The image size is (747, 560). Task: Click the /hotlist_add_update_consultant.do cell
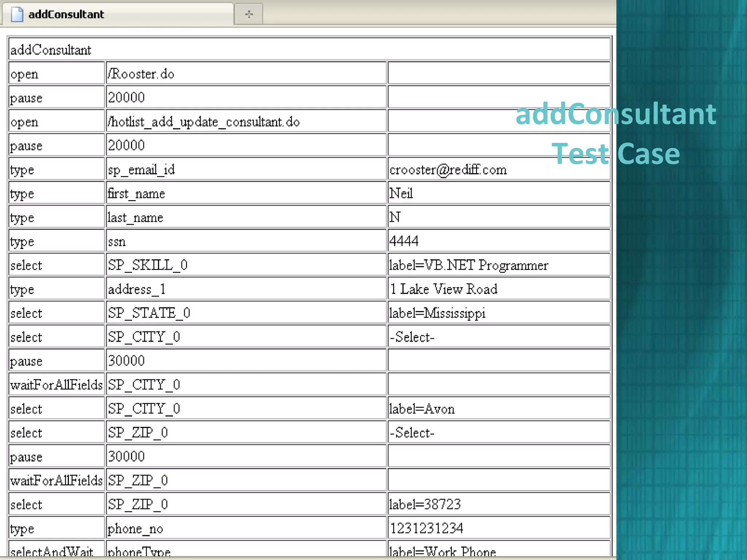pyautogui.click(x=246, y=121)
